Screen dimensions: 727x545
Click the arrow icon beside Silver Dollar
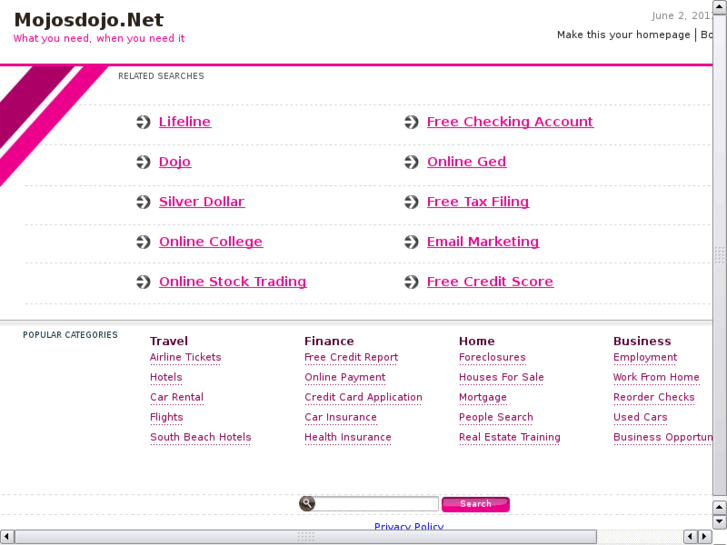coord(144,202)
